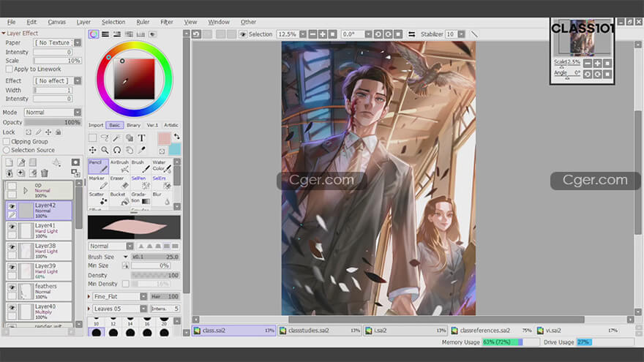Screen dimensions: 644x362
Task: Select the Magic Wand tool
Action: 116,138
